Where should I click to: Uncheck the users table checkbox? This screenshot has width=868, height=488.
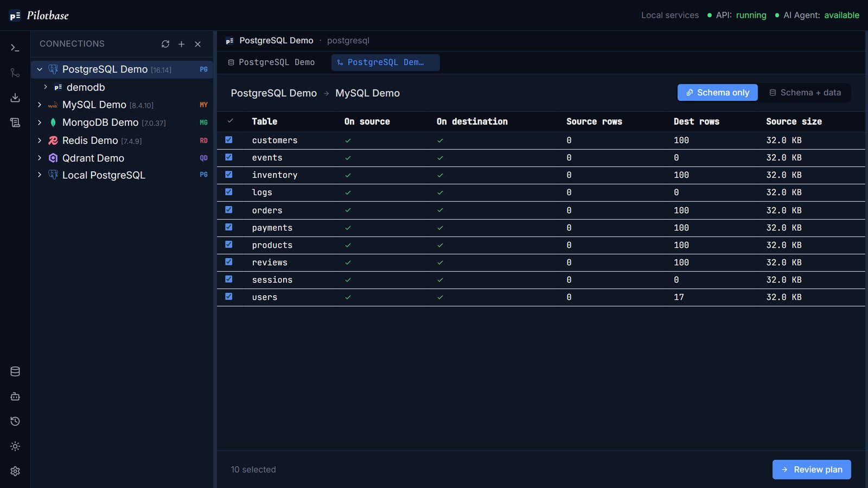229,297
